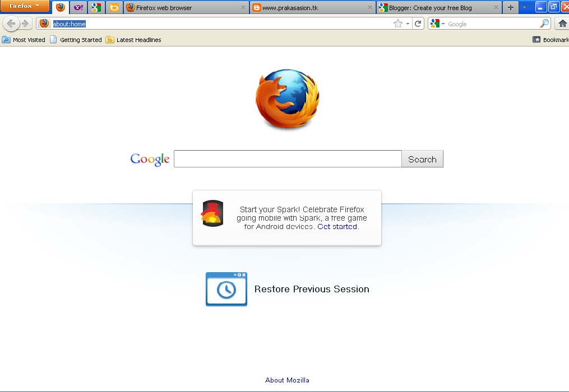Open the search engine selector dropdown

[437, 24]
